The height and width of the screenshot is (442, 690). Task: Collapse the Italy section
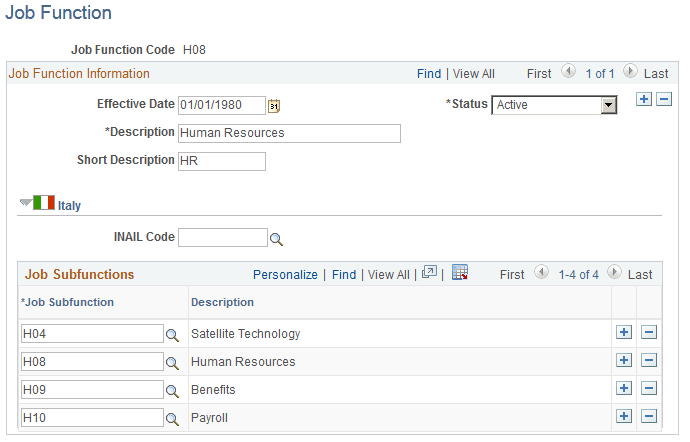pos(26,203)
